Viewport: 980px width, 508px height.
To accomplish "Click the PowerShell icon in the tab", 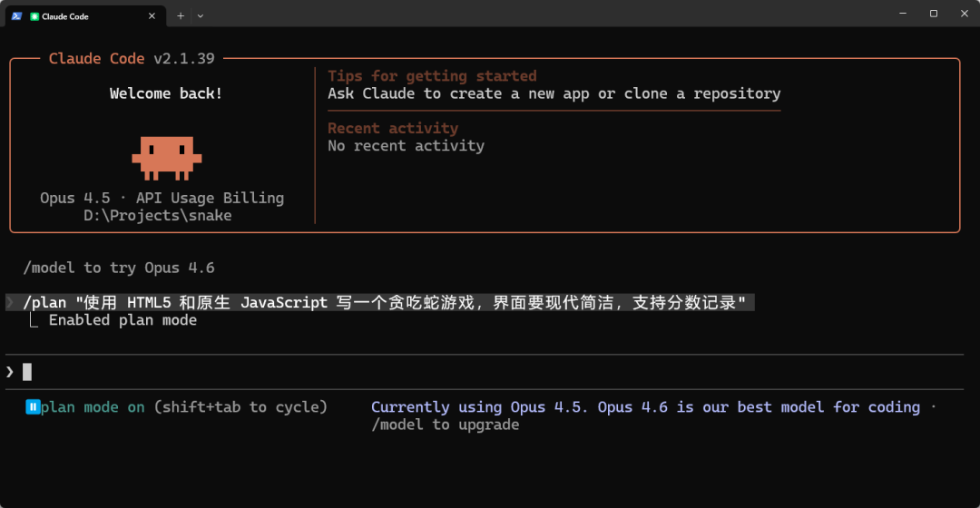I will tap(16, 15).
